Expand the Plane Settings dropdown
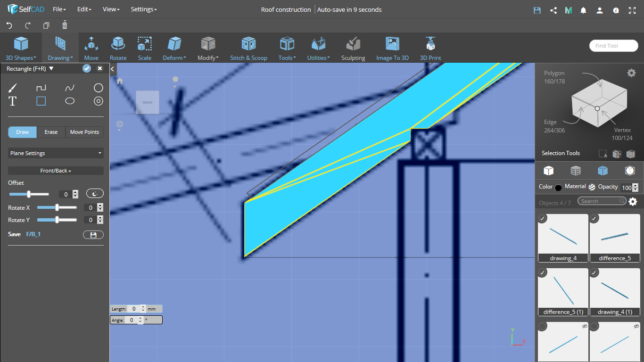644x362 pixels. coord(56,153)
